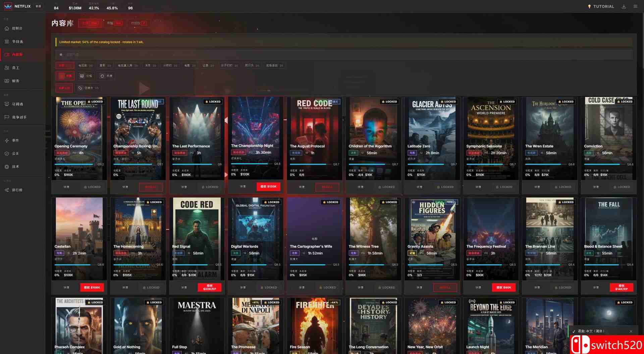Click the TUTORIAL button label
Screen dimensions: 644x354
pos(603,6)
